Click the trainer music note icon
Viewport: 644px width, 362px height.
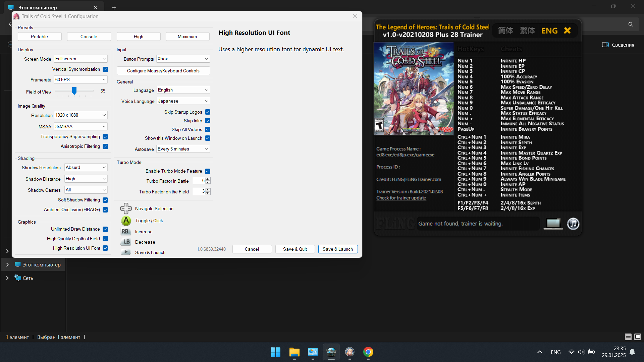(573, 224)
